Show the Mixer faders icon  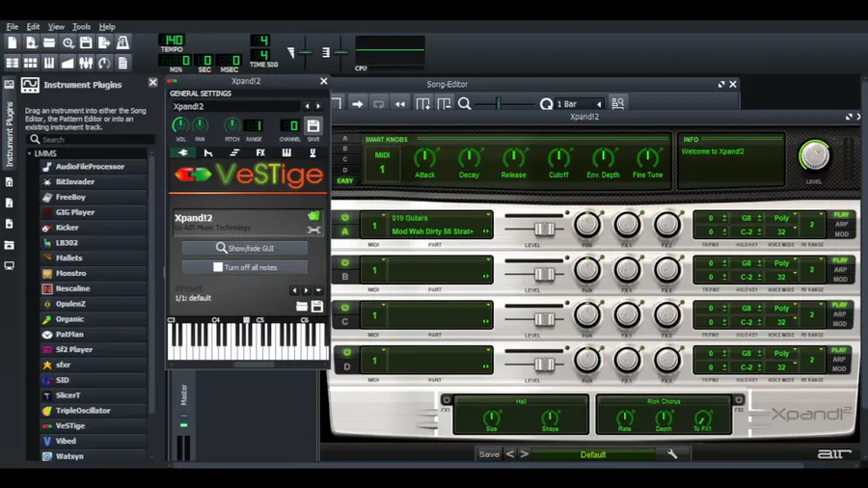(86, 63)
